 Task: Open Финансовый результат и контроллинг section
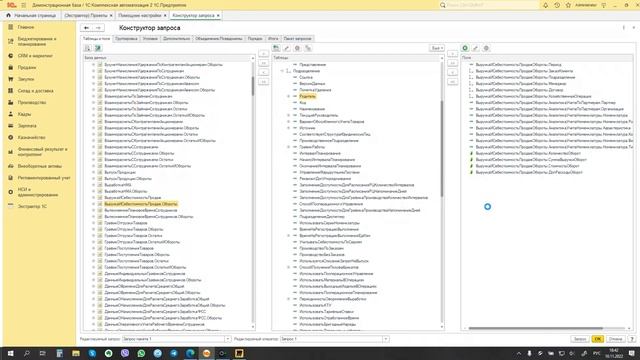coord(42,152)
